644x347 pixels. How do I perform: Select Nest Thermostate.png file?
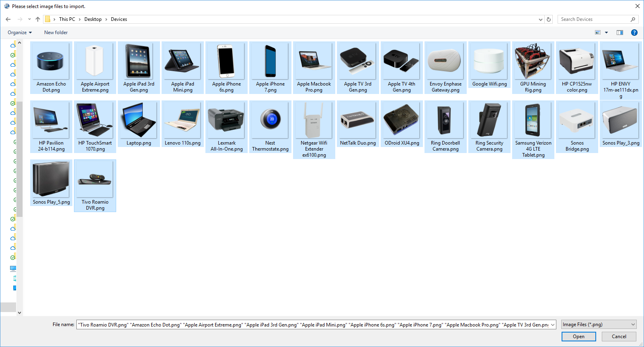[270, 127]
